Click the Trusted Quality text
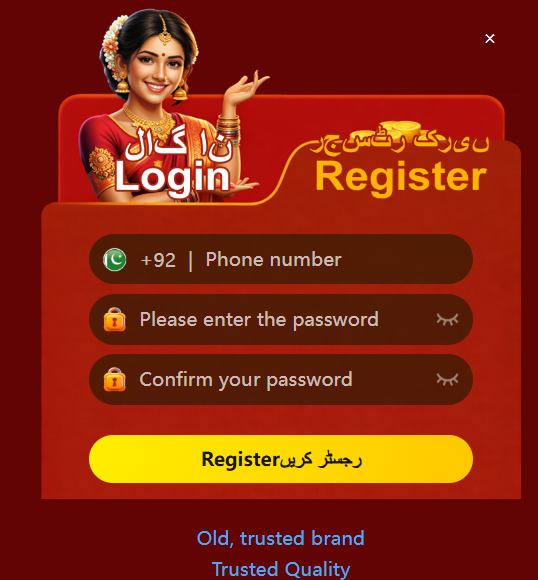The height and width of the screenshot is (580, 538). [x=280, y=569]
